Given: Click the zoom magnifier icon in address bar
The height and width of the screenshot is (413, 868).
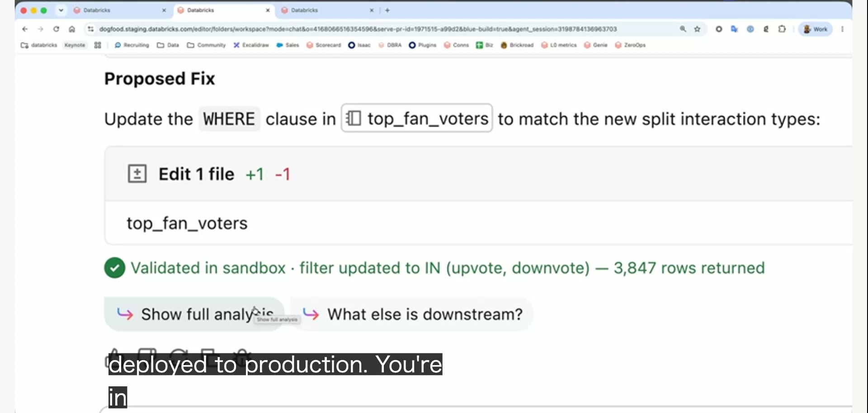Looking at the screenshot, I should (x=683, y=29).
